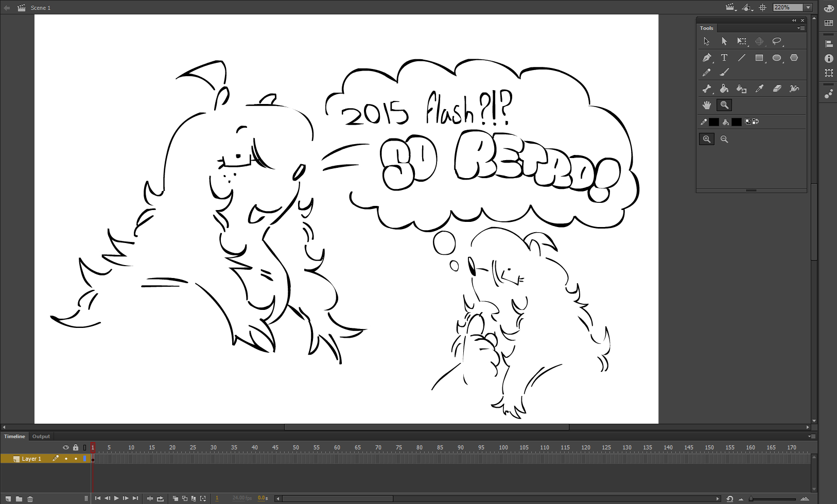The image size is (837, 504).
Task: Click the New Layer button
Action: (8, 498)
